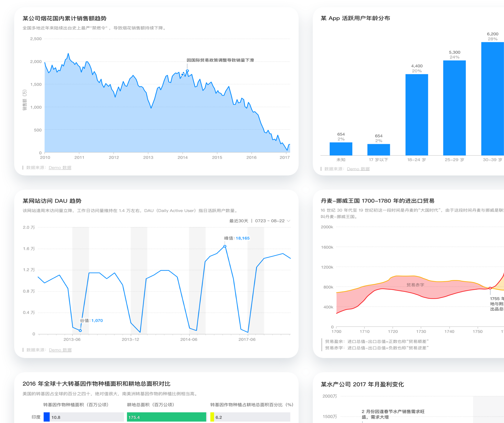The height and width of the screenshot is (423, 504).
Task: Click the subtitle about 禁燃令 in fireworks card
Action: (95, 28)
